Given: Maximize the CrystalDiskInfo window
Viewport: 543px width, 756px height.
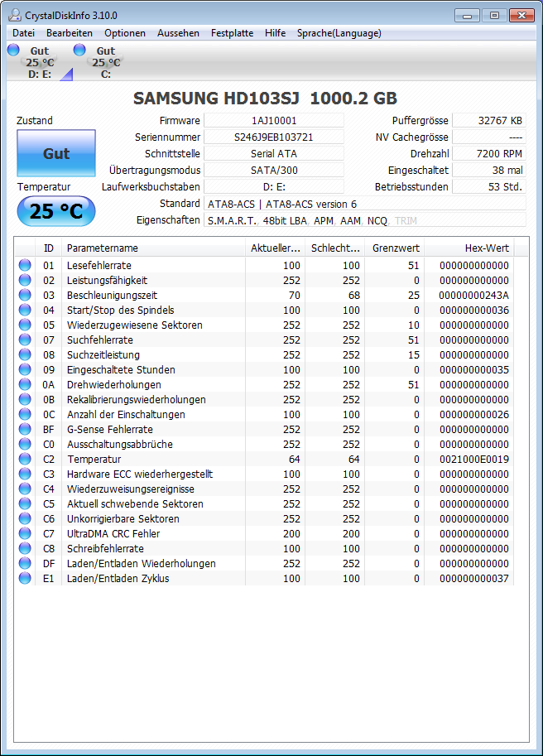Looking at the screenshot, I should pos(494,16).
